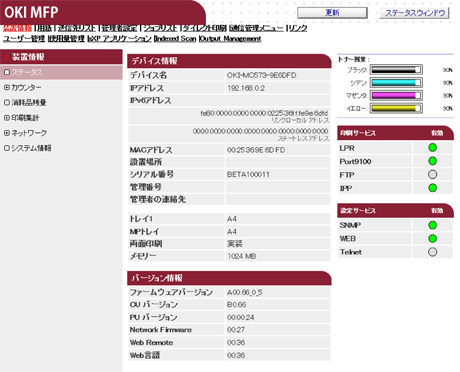
Task: Open the ジョブリスト navigation tab
Action: tap(160, 28)
